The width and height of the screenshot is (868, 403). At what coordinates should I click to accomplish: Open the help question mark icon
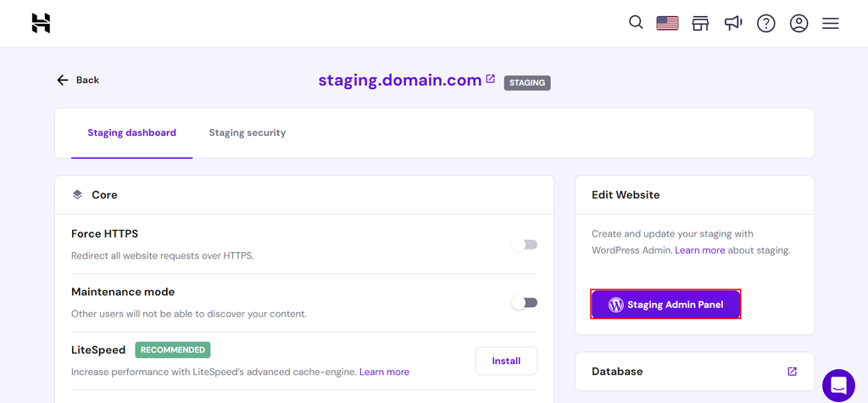pos(766,23)
